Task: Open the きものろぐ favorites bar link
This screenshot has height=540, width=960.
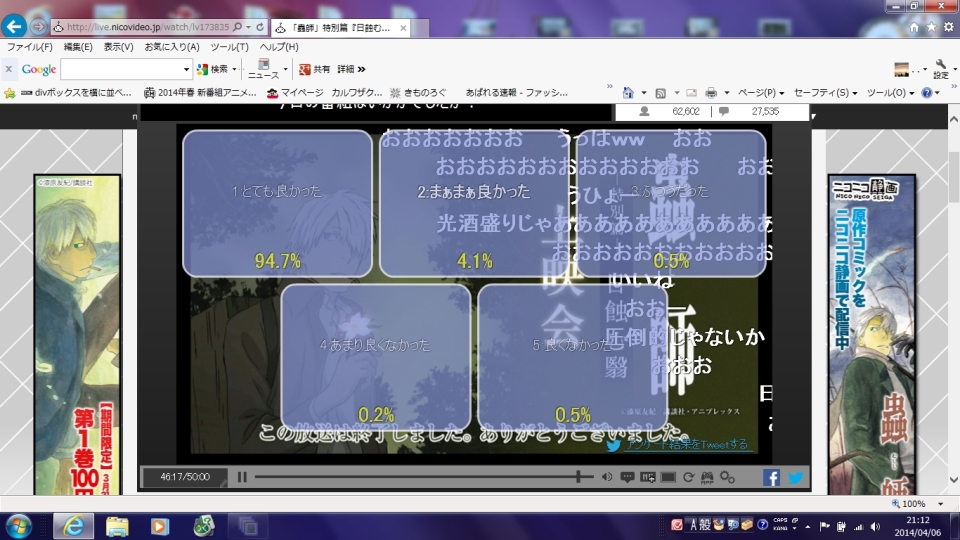Action: [x=418, y=92]
